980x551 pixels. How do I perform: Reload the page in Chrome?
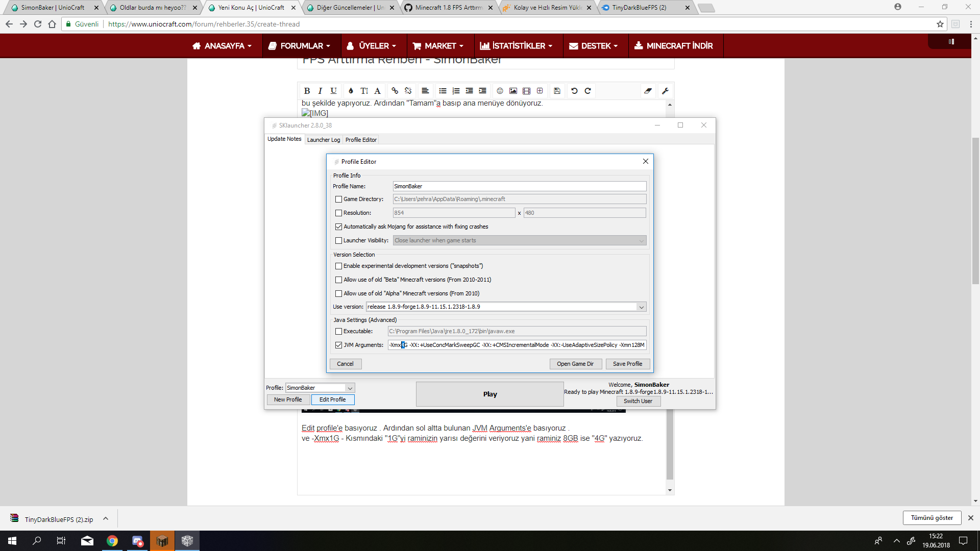coord(38,24)
